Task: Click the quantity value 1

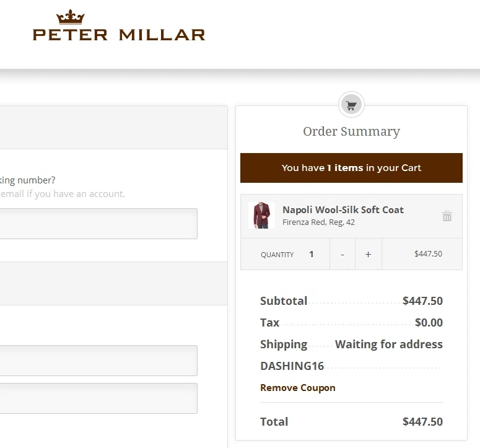Action: (x=311, y=254)
